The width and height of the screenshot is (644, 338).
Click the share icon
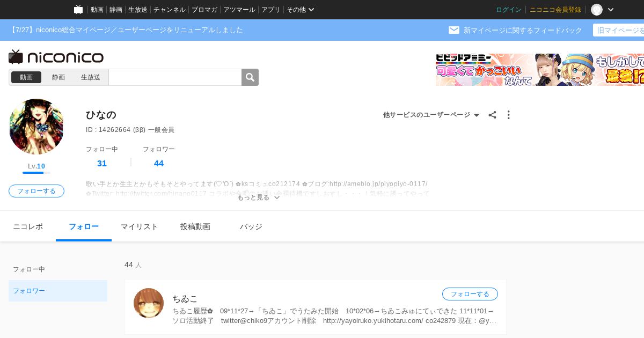(x=492, y=115)
